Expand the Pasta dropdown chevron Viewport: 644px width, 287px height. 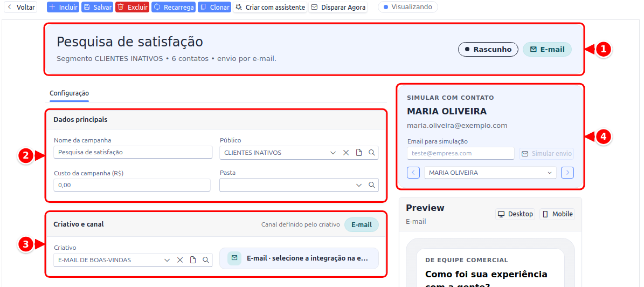359,185
